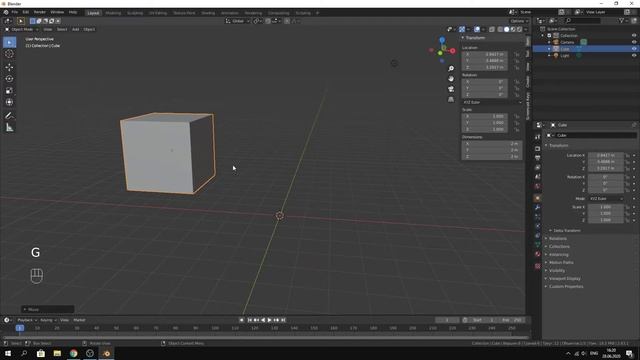Click the blue Z axis on navigation gizmo
640x360 pixels.
(x=442, y=40)
